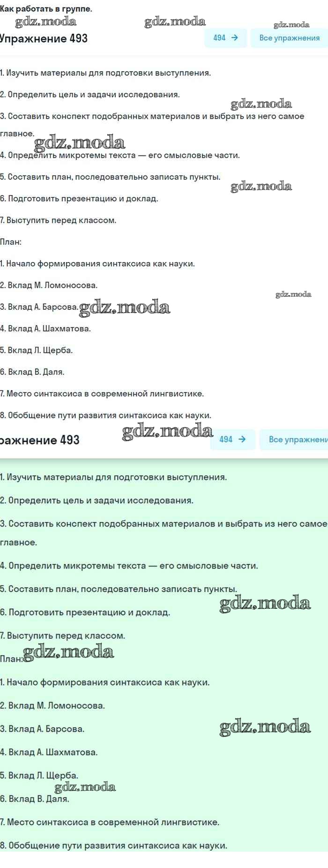This screenshot has height=868, width=328.
Task: Click the "Как работать в группе." title
Action: tap(46, 9)
